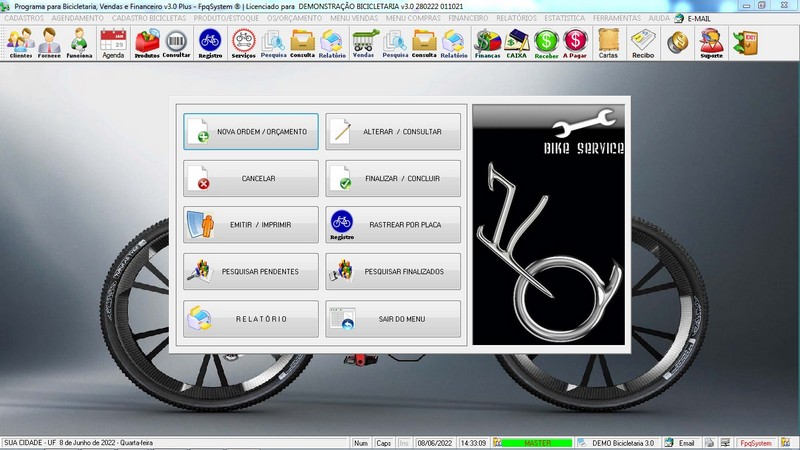This screenshot has height=450, width=800.
Task: Click the Email item in status bar
Action: pos(680,443)
